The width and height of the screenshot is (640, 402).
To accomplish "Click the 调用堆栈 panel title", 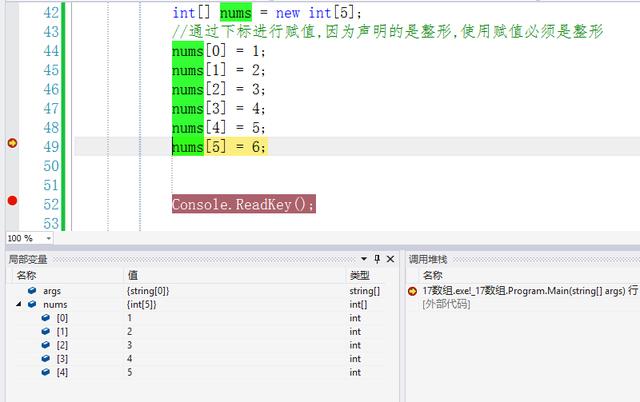I will pyautogui.click(x=428, y=259).
